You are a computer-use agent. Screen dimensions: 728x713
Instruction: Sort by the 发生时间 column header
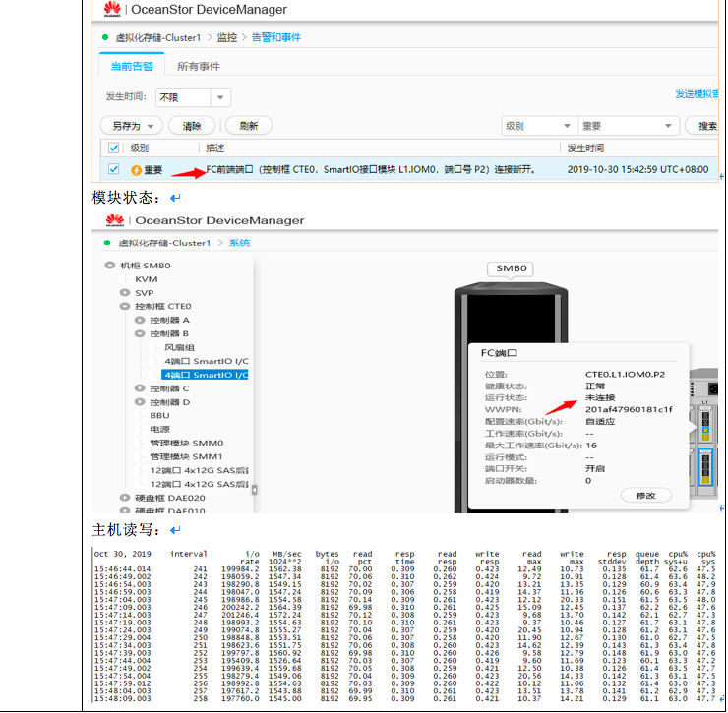click(x=585, y=149)
